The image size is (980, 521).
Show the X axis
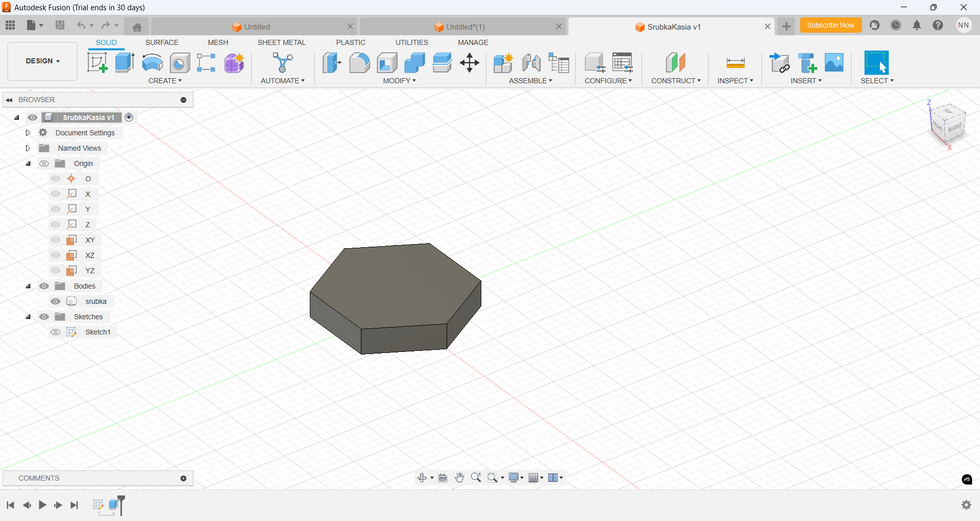(56, 194)
